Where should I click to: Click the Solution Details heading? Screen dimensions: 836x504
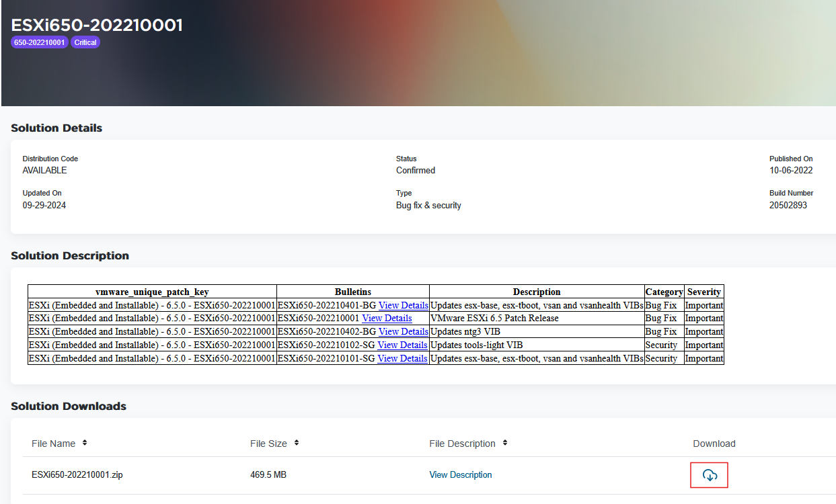(x=56, y=128)
